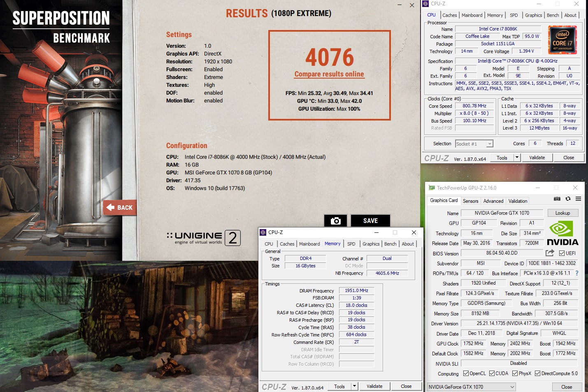588x392 pixels.
Task: Click the GPU Name field NVIDIA GeForce GTX 1070
Action: click(502, 213)
